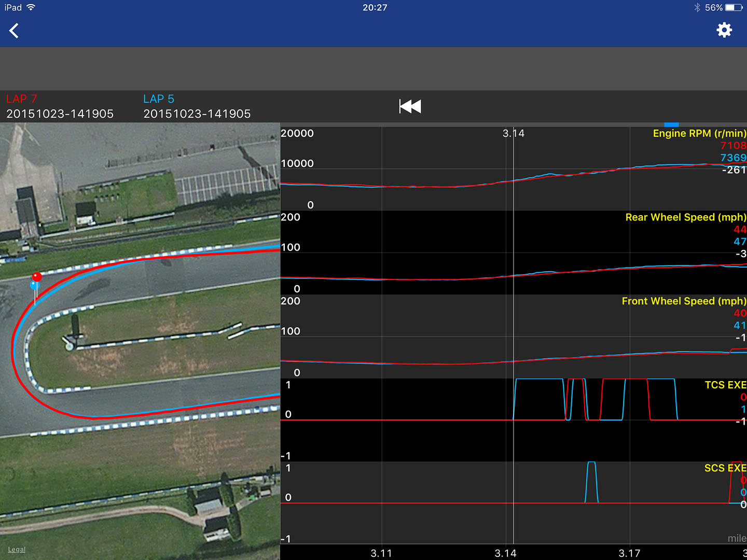The image size is (747, 560).
Task: Tap the LAP 7 session 20151023-141905
Action: (x=60, y=114)
